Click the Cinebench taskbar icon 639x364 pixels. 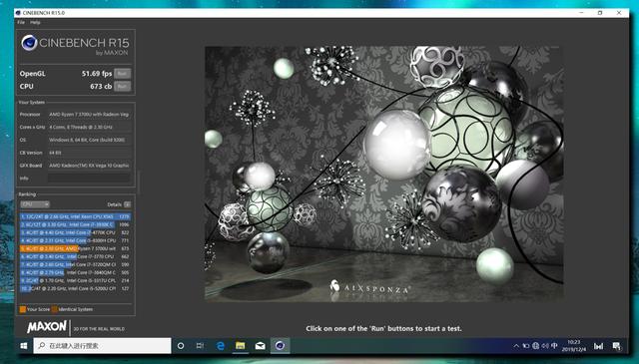pyautogui.click(x=280, y=346)
